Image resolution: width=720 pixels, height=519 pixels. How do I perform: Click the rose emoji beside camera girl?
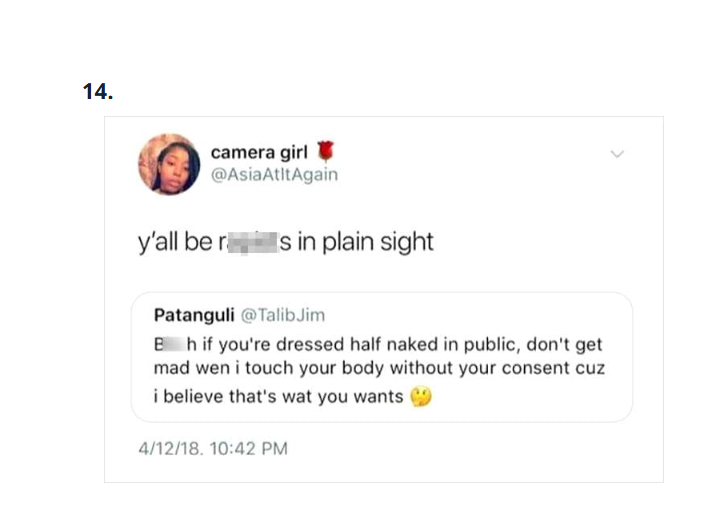coord(323,152)
